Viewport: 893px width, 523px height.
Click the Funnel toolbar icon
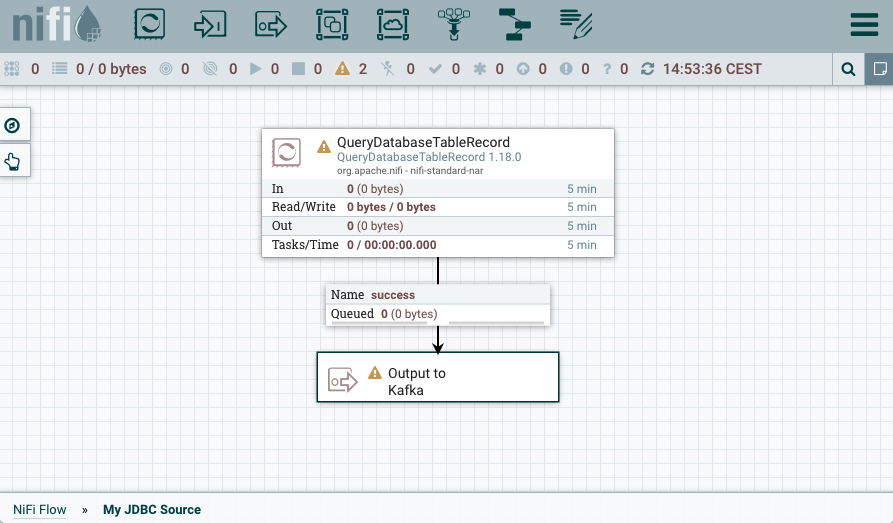(454, 25)
